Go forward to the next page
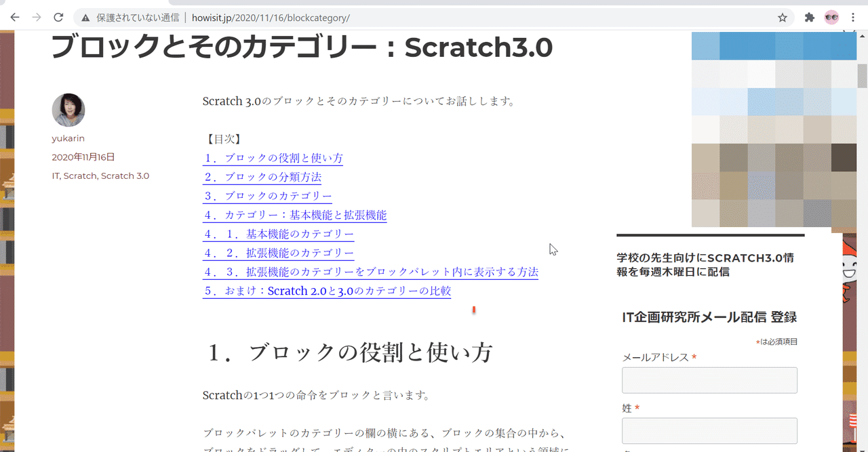 pyautogui.click(x=37, y=17)
